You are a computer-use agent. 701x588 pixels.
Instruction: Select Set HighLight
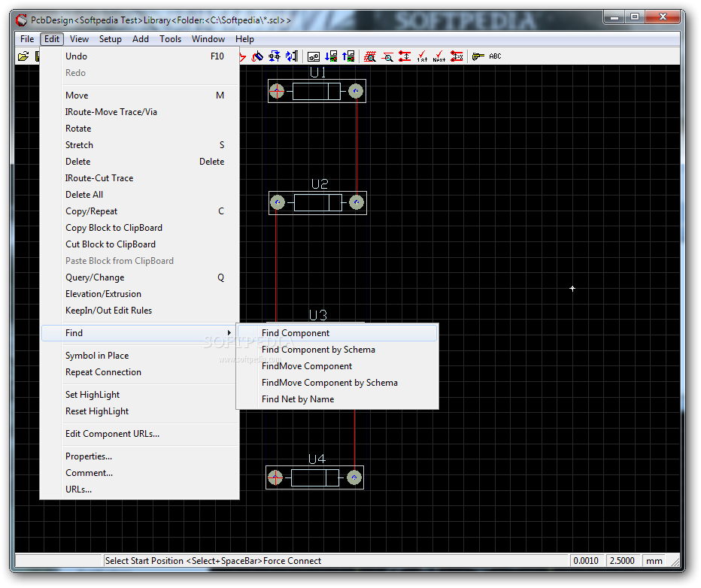[140, 395]
